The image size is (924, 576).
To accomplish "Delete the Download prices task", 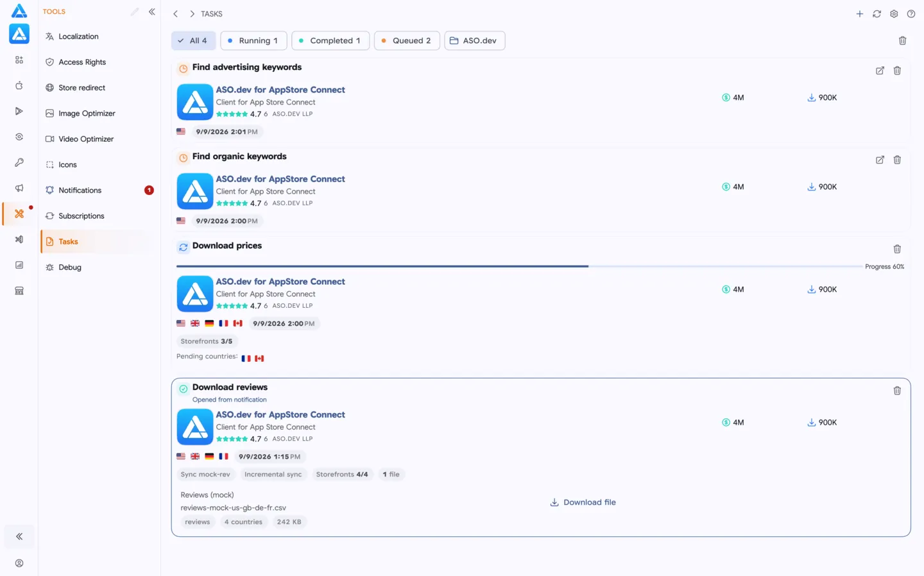I will [x=897, y=249].
